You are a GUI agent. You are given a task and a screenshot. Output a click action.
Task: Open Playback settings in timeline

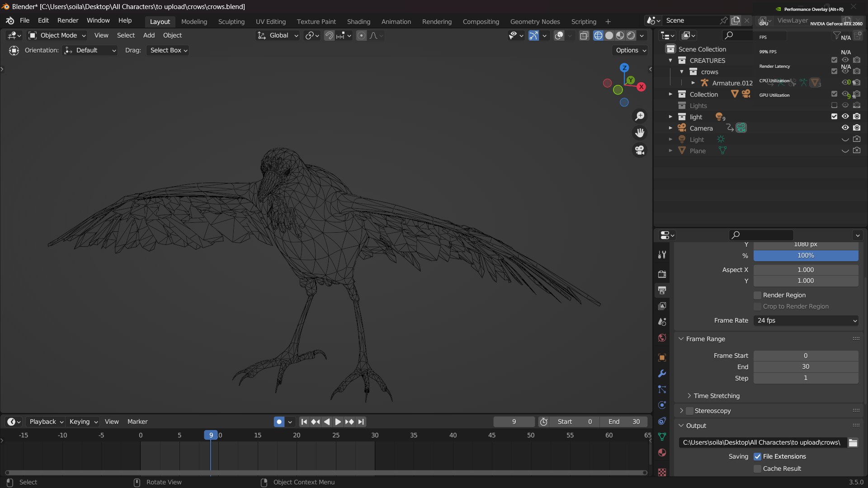[x=46, y=422]
